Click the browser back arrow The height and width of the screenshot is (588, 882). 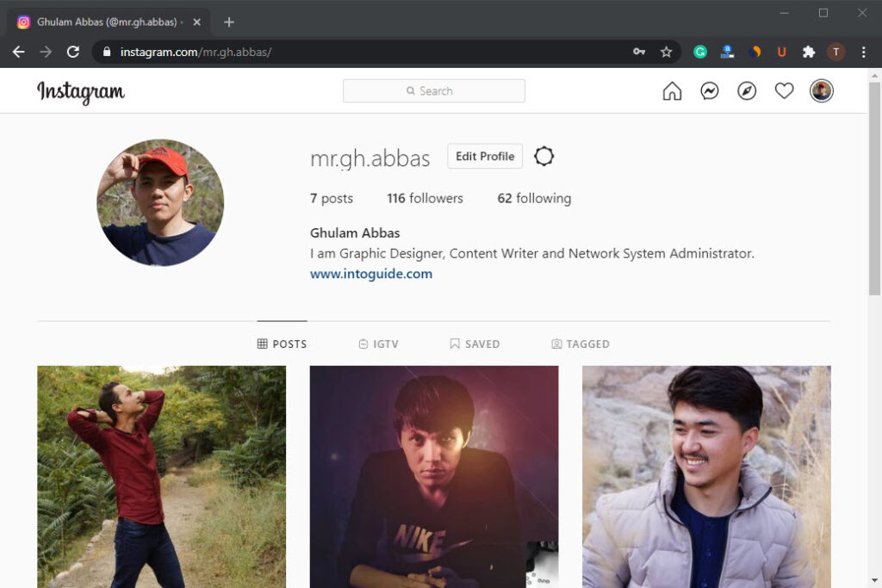(x=19, y=53)
